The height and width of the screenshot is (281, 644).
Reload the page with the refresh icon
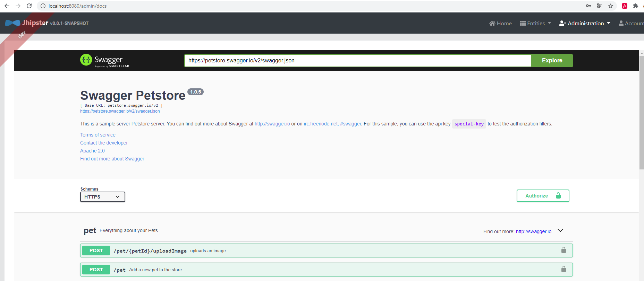point(29,6)
